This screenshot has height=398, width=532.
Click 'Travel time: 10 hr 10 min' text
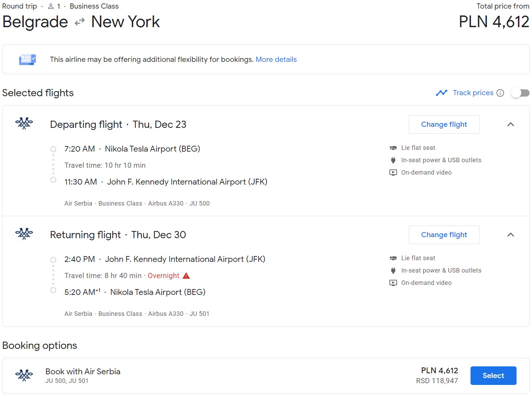click(105, 165)
